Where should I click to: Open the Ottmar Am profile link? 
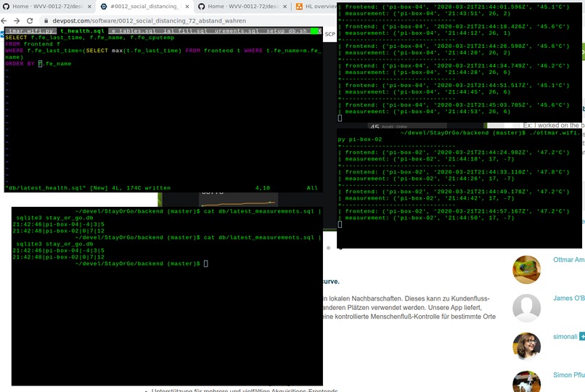click(x=568, y=260)
